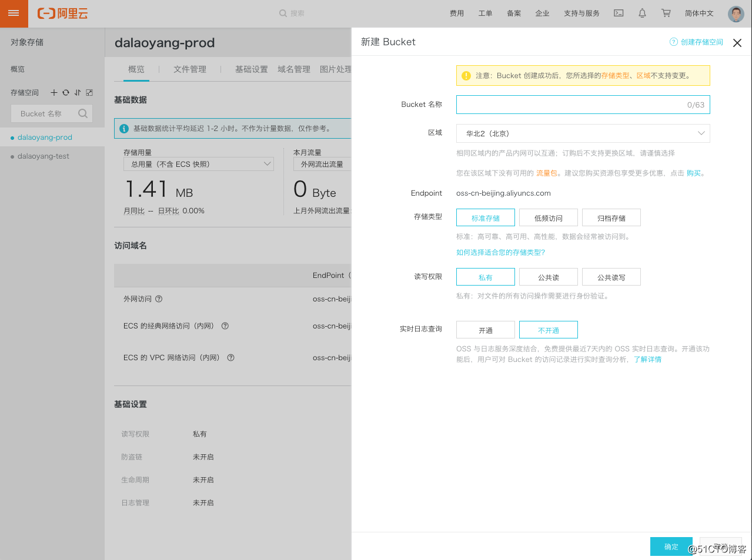Open the notification bell

[x=642, y=13]
